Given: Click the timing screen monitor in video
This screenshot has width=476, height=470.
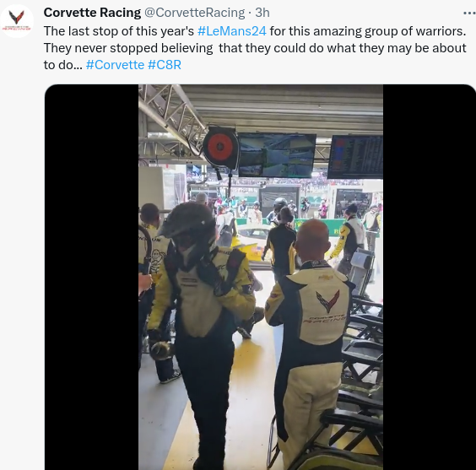Looking at the screenshot, I should click(355, 157).
